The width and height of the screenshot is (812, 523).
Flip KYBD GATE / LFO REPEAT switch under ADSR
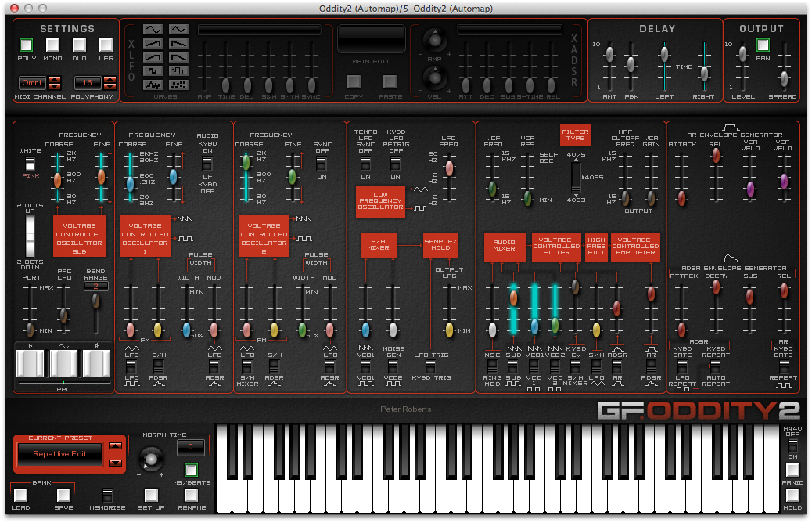click(x=682, y=367)
